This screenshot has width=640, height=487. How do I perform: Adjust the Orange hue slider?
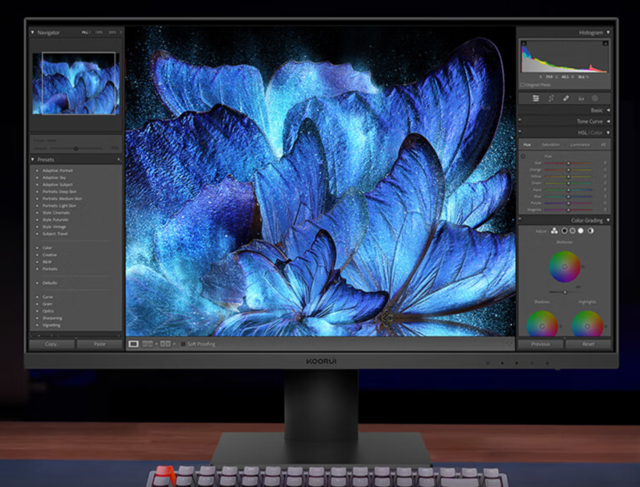[x=568, y=169]
